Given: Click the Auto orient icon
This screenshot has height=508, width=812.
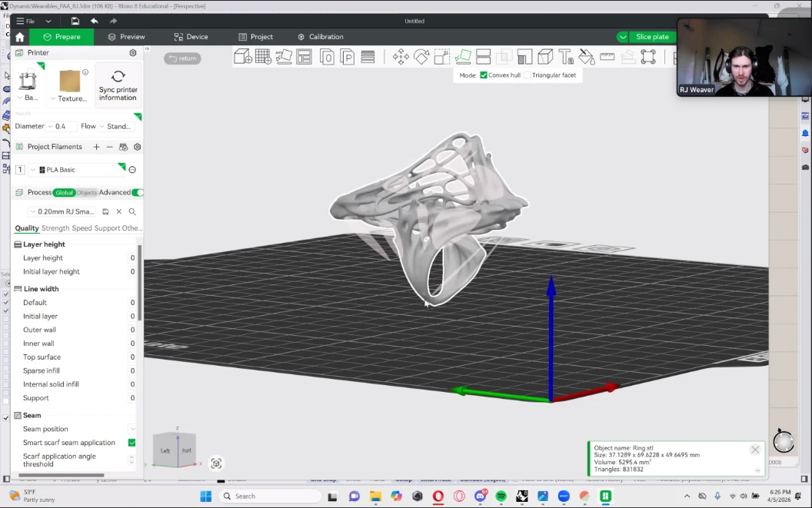Looking at the screenshot, I should point(284,57).
